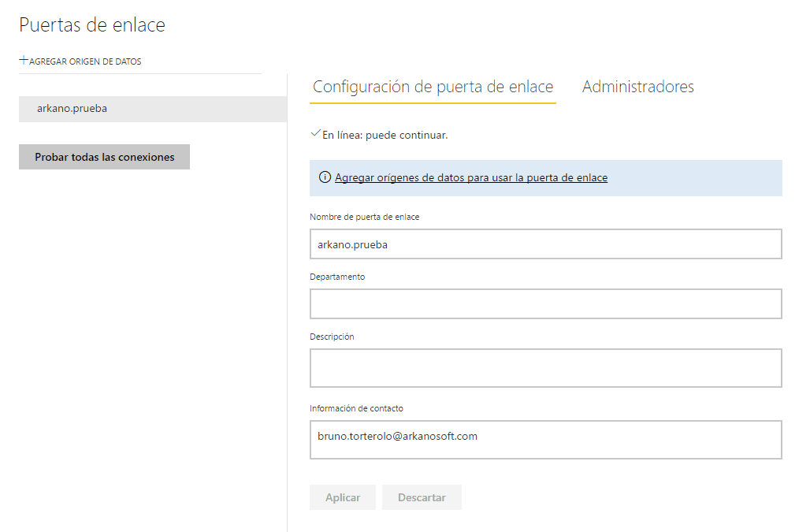Click the 'Departamento' label
The image size is (810, 532).
tap(336, 277)
